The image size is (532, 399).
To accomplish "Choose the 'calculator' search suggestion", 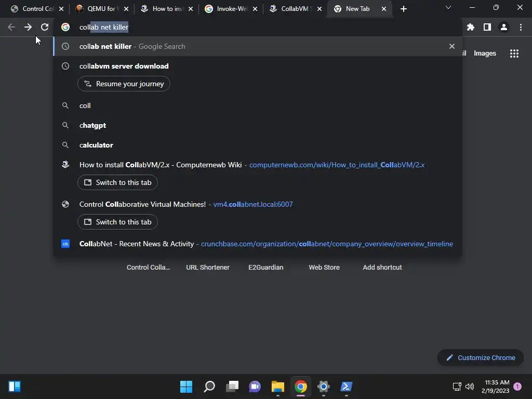I will click(258, 145).
